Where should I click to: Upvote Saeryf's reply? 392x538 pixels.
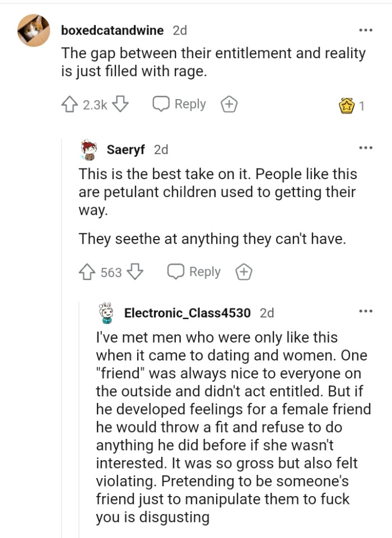coord(87,272)
